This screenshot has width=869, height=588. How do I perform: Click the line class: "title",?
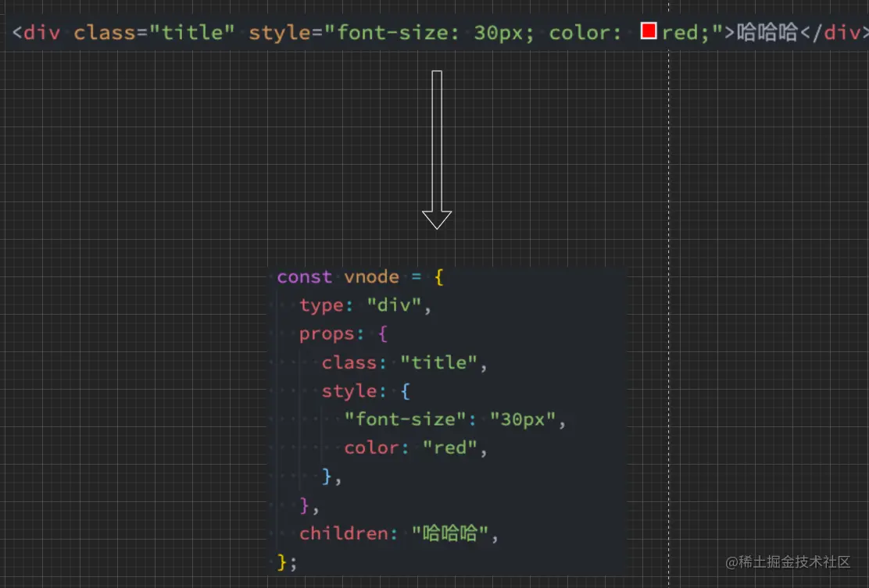click(404, 362)
